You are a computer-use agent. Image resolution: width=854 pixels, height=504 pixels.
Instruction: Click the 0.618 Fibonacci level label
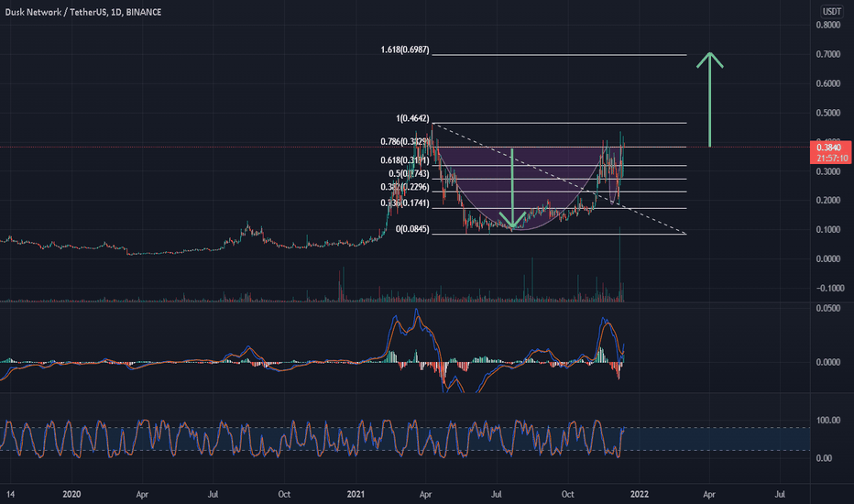405,160
